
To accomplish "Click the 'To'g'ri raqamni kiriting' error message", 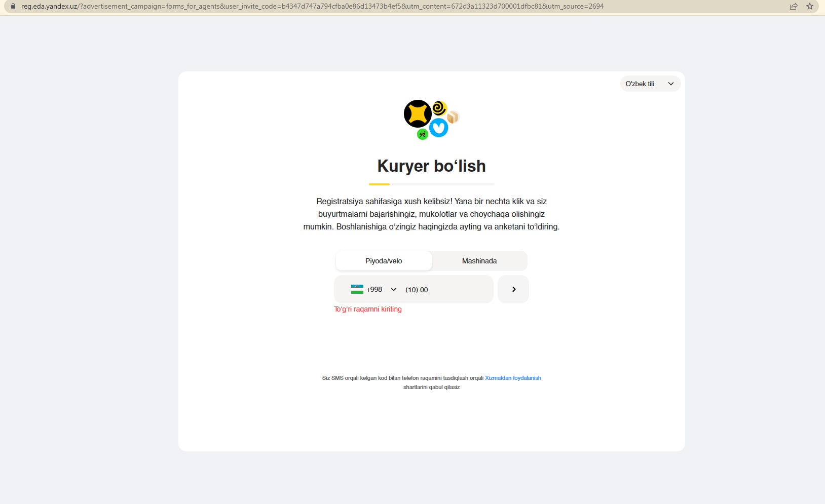I will [368, 309].
